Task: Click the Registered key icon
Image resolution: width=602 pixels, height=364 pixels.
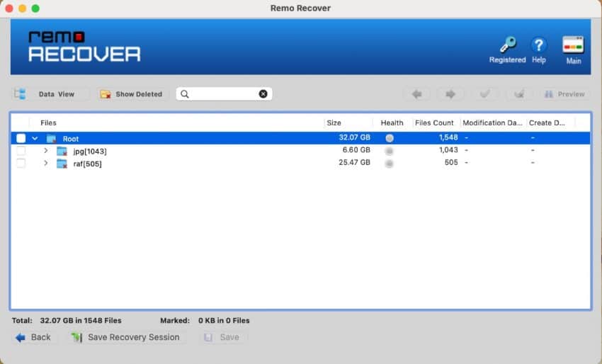Action: pos(507,45)
